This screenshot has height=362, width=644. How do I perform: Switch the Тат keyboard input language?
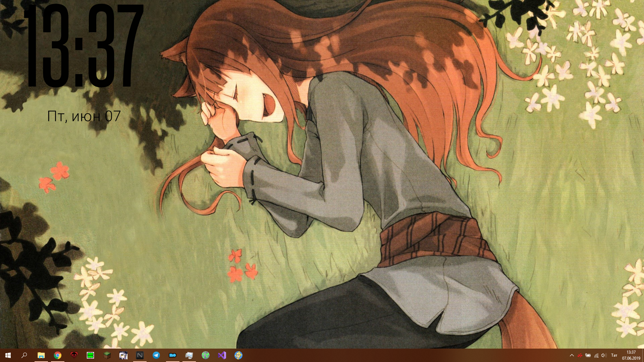click(614, 355)
